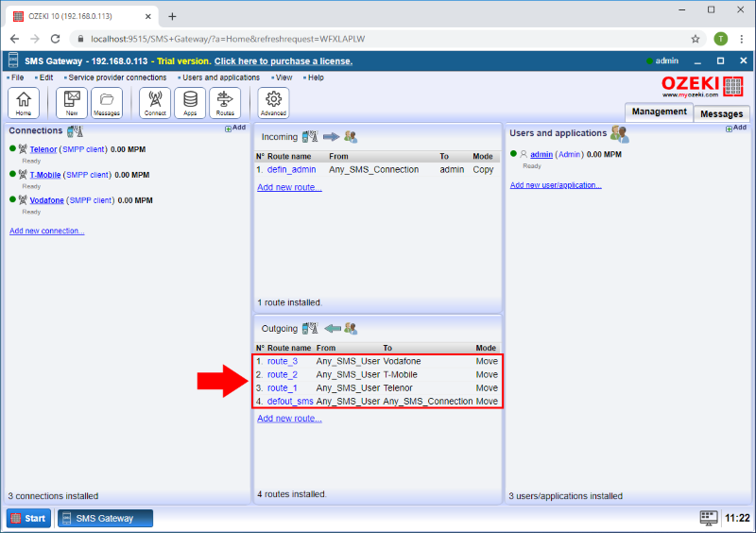756x533 pixels.
Task: Click the Add icon in Users and applications panel
Action: click(736, 128)
